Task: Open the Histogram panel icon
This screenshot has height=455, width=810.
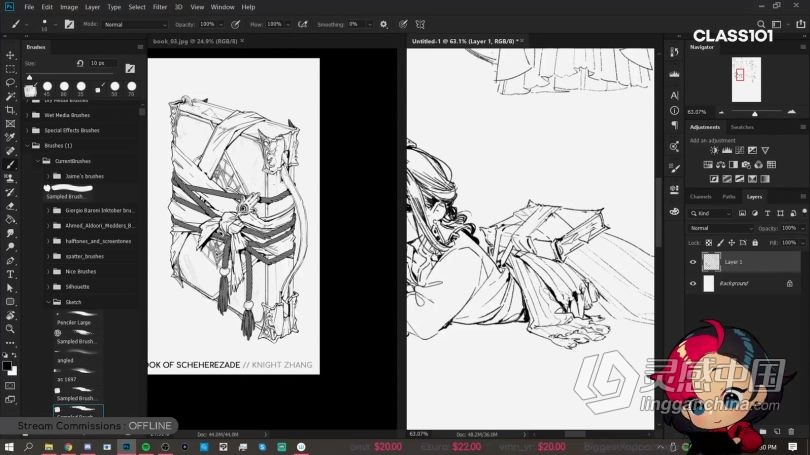Action: coord(674,74)
